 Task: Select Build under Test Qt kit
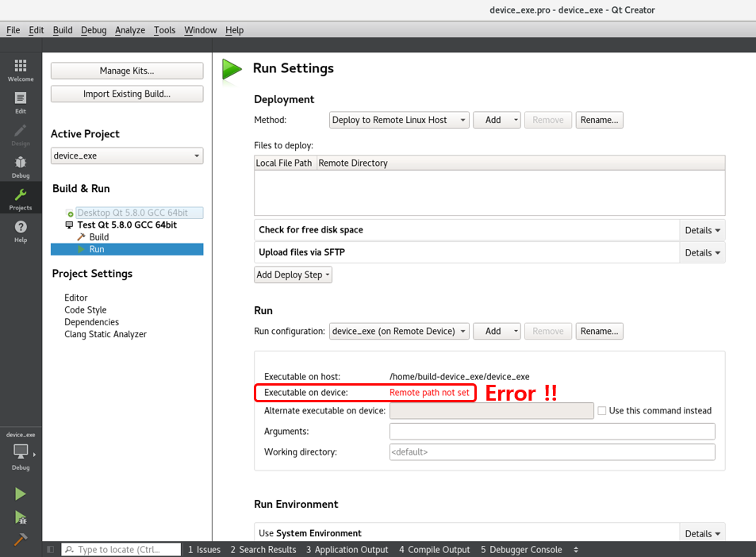point(99,237)
